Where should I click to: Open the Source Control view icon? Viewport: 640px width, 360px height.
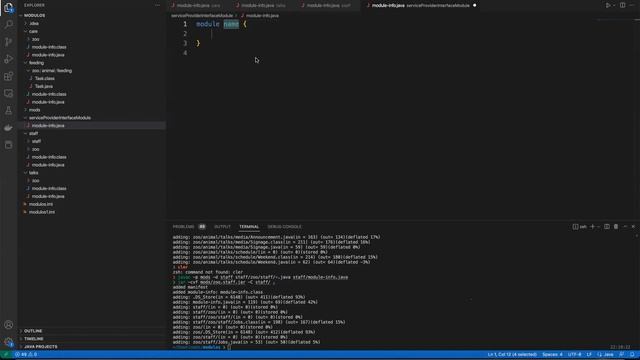tap(8, 42)
